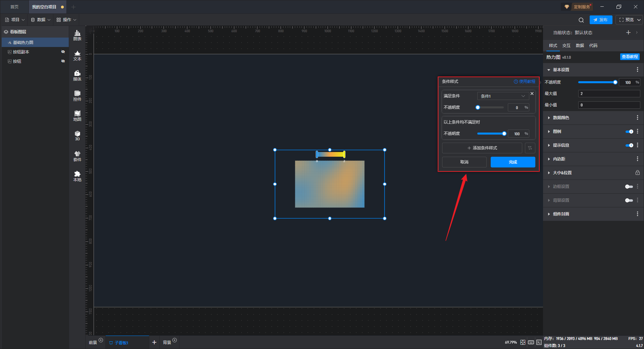
Task: Toggle visibility of 按钮副本 layer
Action: (63, 52)
